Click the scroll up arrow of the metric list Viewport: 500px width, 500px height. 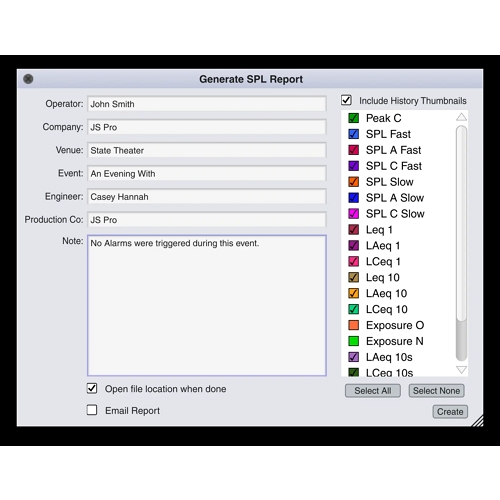click(462, 117)
